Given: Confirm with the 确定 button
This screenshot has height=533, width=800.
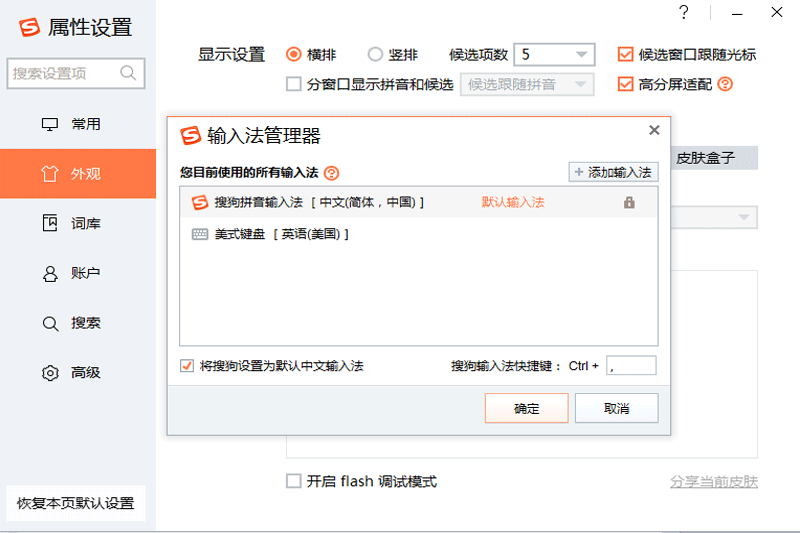Looking at the screenshot, I should [x=527, y=408].
